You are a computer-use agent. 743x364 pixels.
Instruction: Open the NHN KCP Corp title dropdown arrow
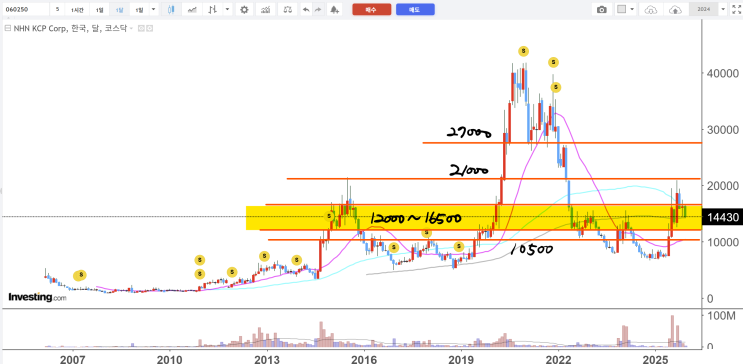coord(131,29)
